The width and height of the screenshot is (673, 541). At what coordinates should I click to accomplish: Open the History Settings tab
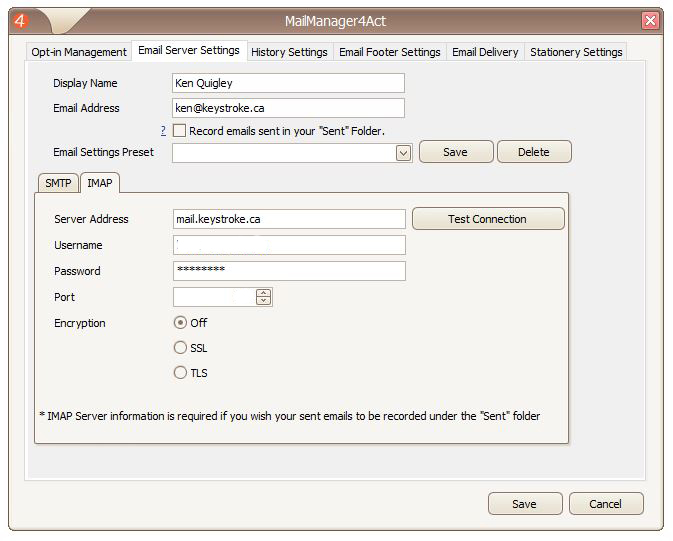pyautogui.click(x=289, y=52)
